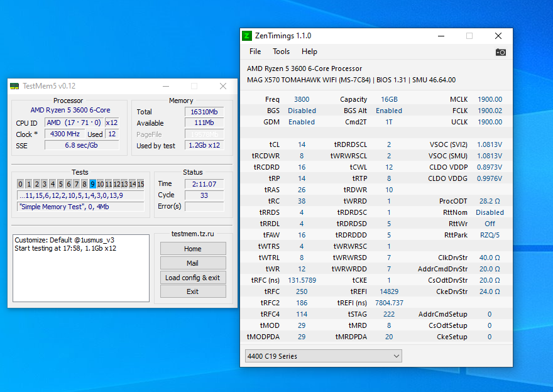The width and height of the screenshot is (553, 392).
Task: Click BGS value Disabled
Action: pos(302,111)
